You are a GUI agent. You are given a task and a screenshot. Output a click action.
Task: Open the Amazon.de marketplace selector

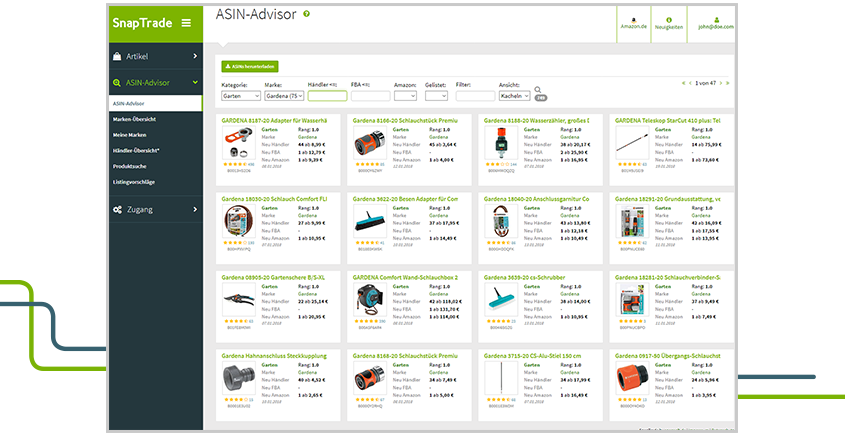633,24
